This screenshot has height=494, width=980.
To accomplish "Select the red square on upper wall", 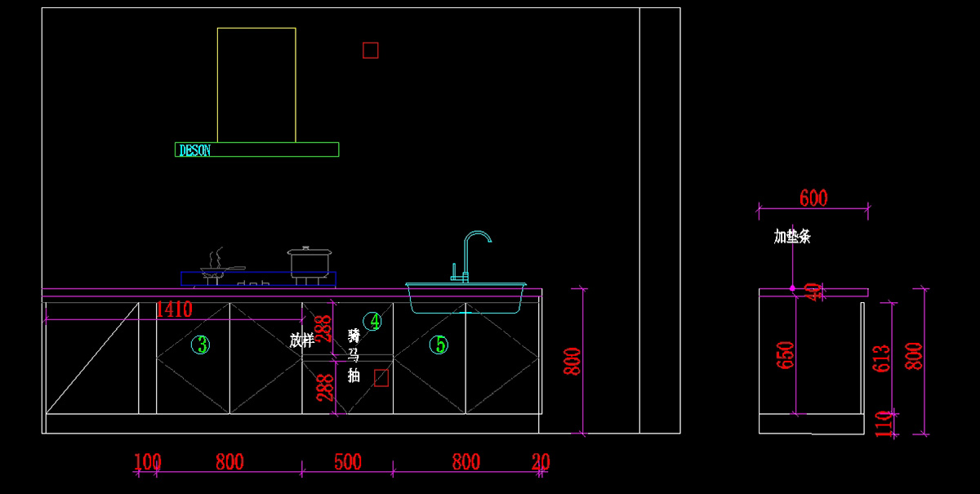I will click(x=370, y=51).
